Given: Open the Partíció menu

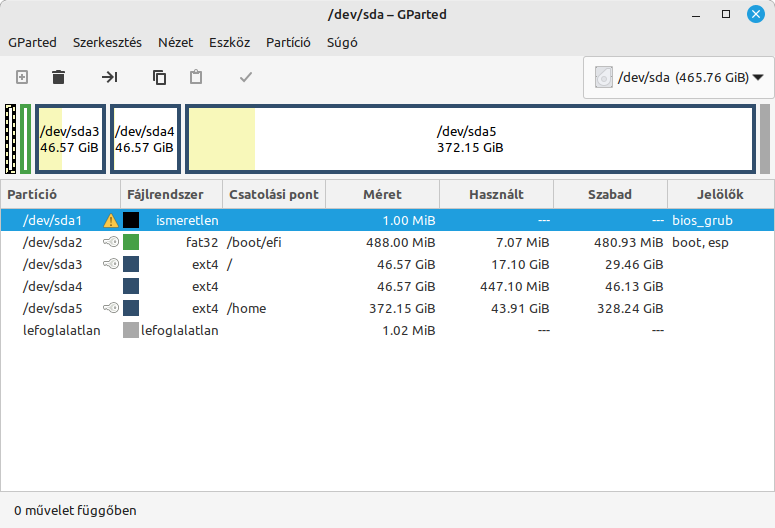Looking at the screenshot, I should click(x=288, y=43).
